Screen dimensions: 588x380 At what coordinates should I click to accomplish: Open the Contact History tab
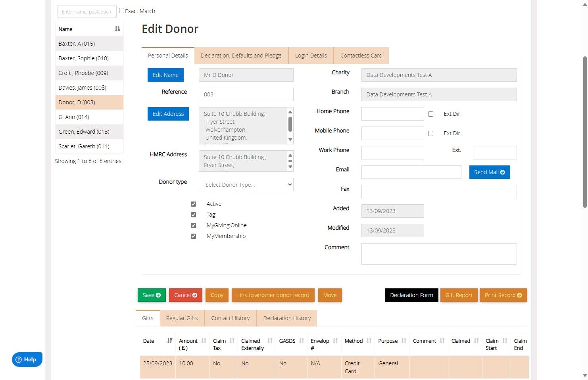pos(231,318)
